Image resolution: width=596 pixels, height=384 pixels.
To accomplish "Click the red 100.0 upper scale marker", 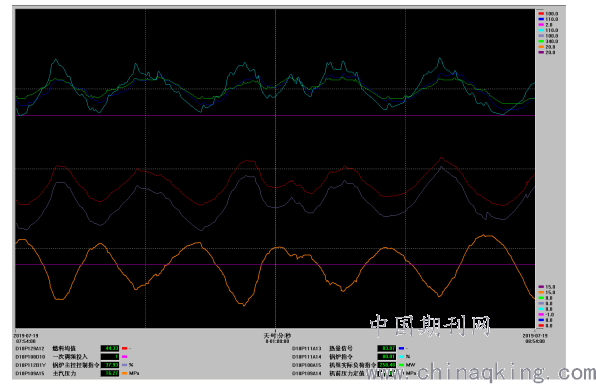I will pyautogui.click(x=548, y=14).
